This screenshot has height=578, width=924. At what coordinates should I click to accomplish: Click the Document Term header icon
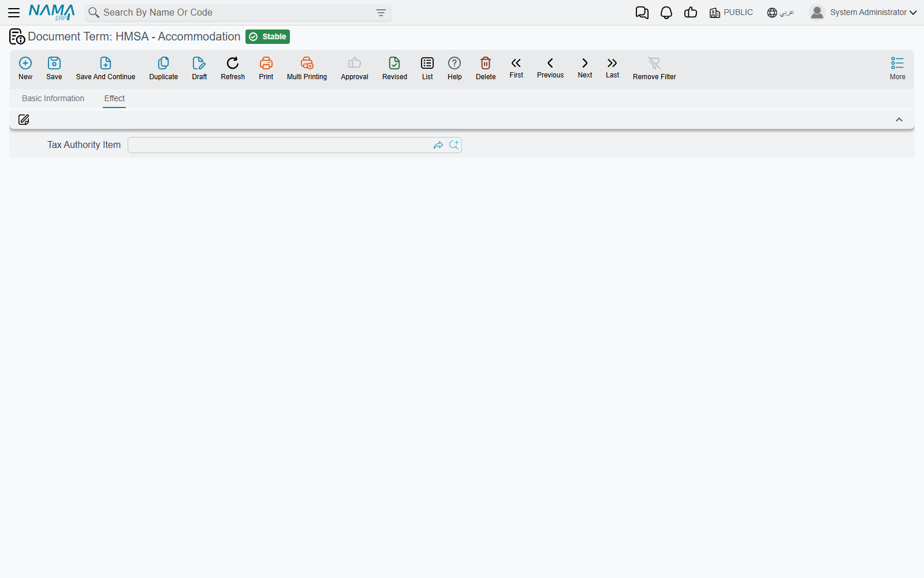pos(17,36)
